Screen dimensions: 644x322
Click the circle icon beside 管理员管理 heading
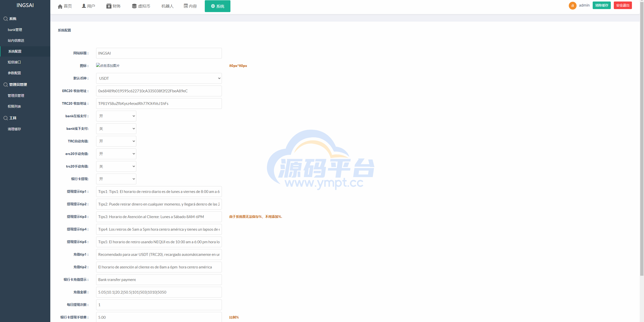coord(6,85)
